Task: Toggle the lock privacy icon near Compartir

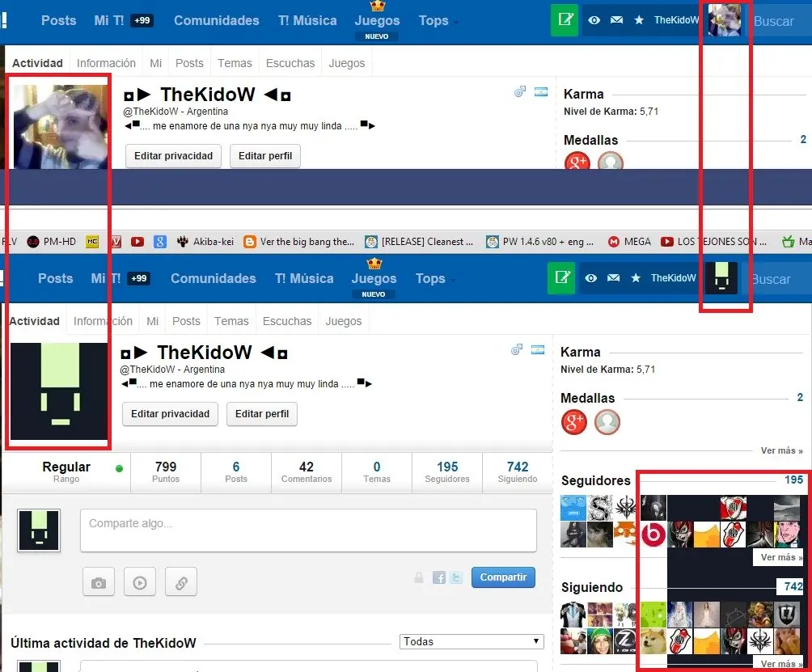Action: click(x=419, y=577)
